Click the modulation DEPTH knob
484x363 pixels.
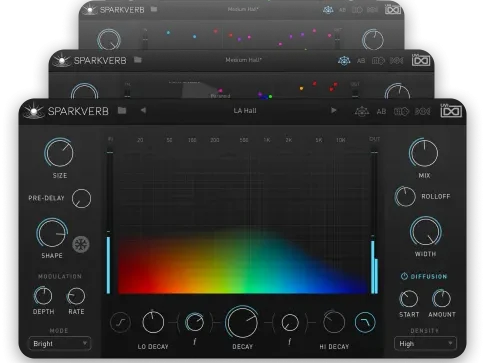click(43, 296)
